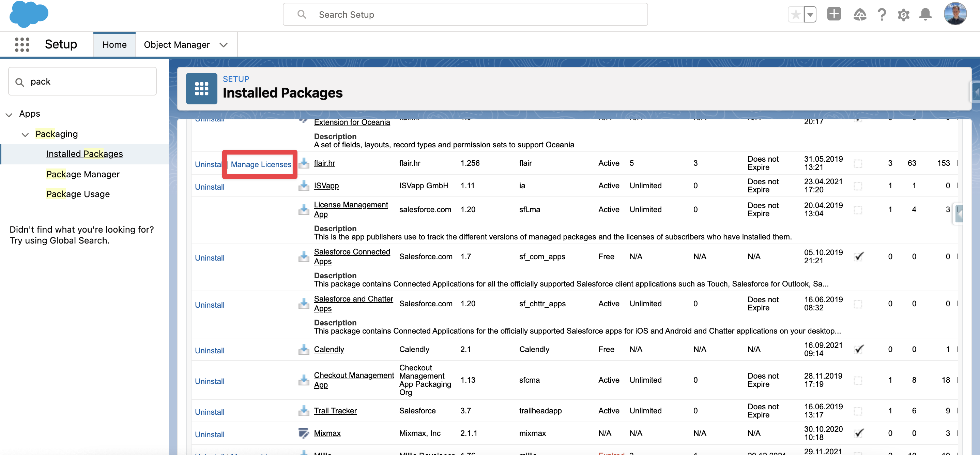Open the favorites list dropdown arrow
The width and height of the screenshot is (980, 455).
(810, 15)
